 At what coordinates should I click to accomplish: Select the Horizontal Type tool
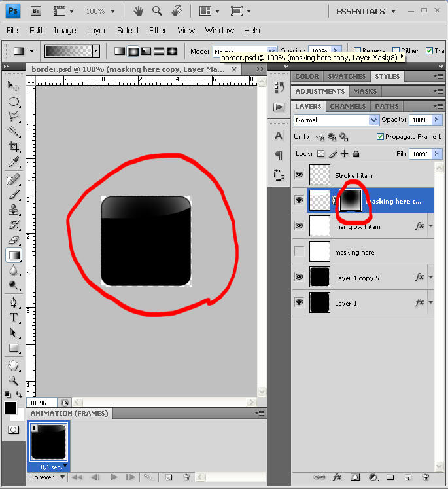pos(13,317)
